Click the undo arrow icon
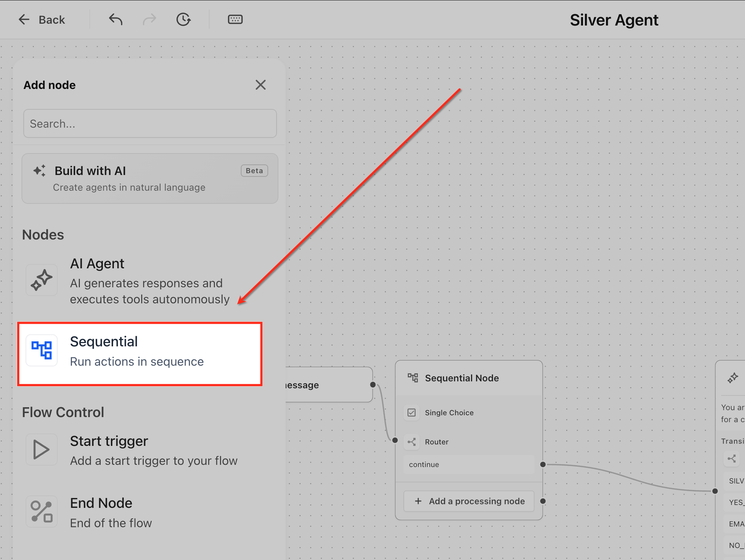This screenshot has height=560, width=745. pos(115,19)
